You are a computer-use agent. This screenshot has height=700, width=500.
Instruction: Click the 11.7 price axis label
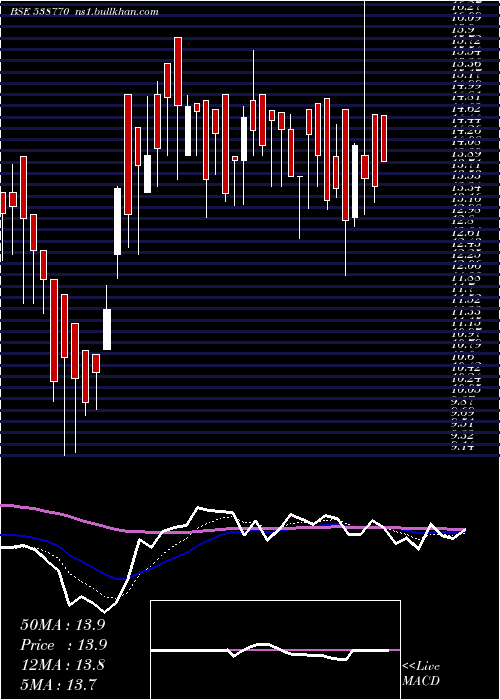tap(462, 290)
